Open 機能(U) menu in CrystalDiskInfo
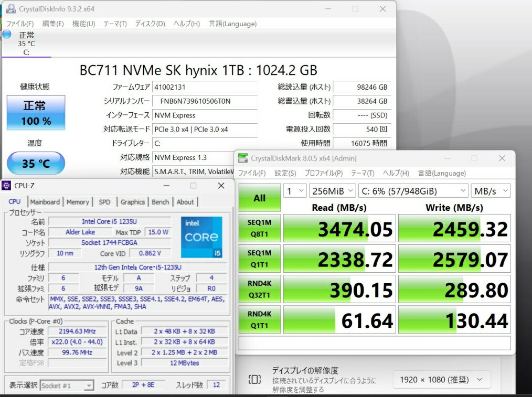The width and height of the screenshot is (532, 397). pyautogui.click(x=83, y=24)
